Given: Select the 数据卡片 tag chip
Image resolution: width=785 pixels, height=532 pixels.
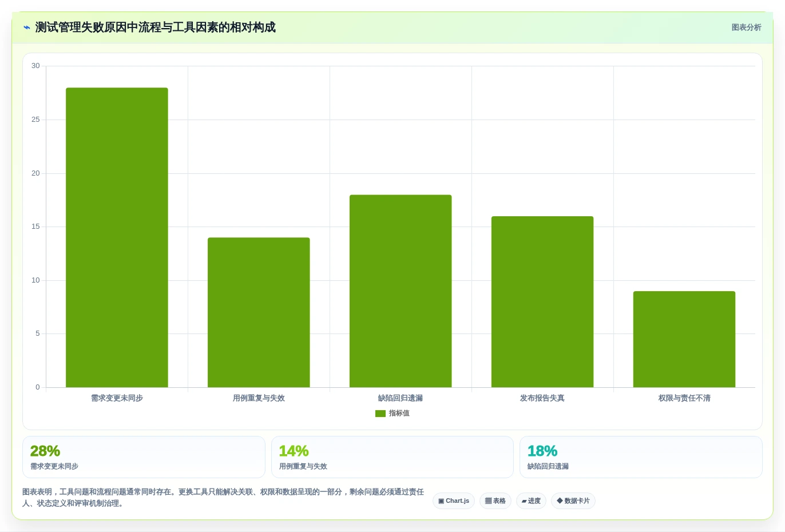Looking at the screenshot, I should tap(573, 501).
